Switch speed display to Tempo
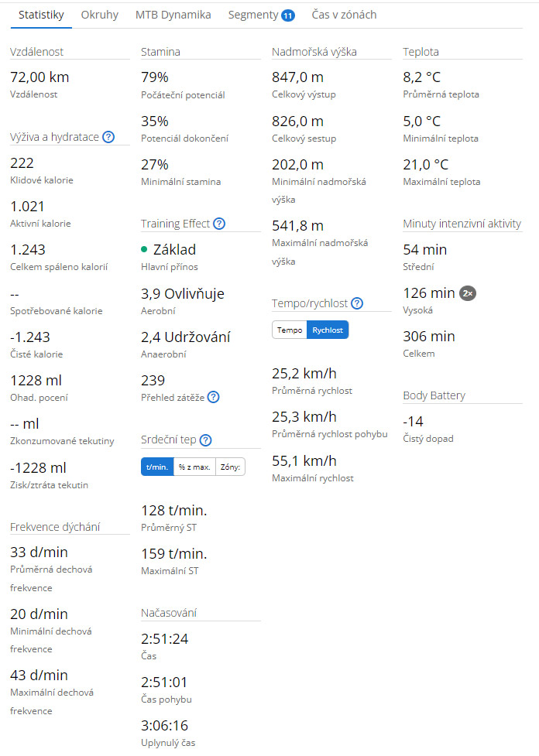Image resolution: width=539 pixels, height=756 pixels. coord(290,330)
